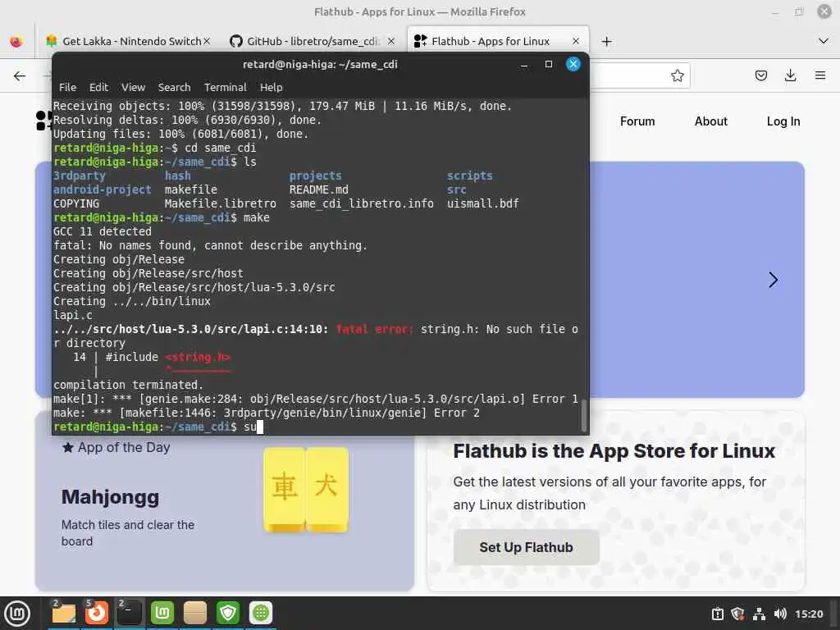Click 'same_cdi_libretro.info' in terminal listing
This screenshot has height=630, width=840.
(x=362, y=203)
